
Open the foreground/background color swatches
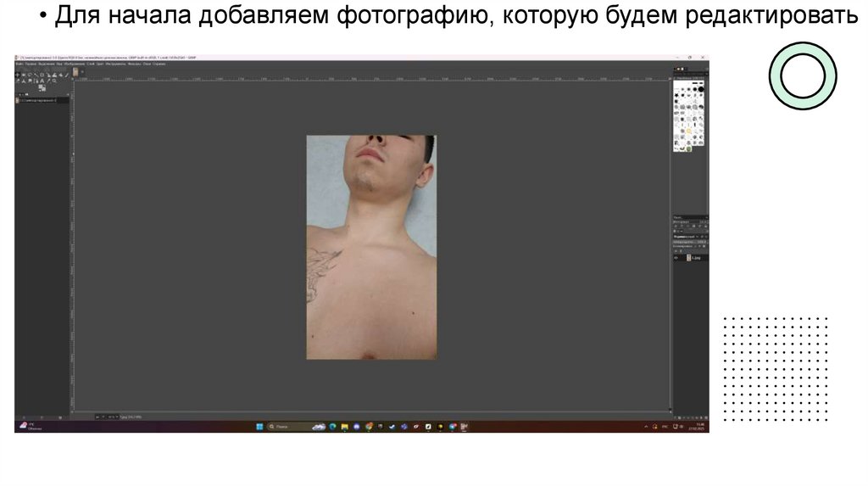[42, 87]
